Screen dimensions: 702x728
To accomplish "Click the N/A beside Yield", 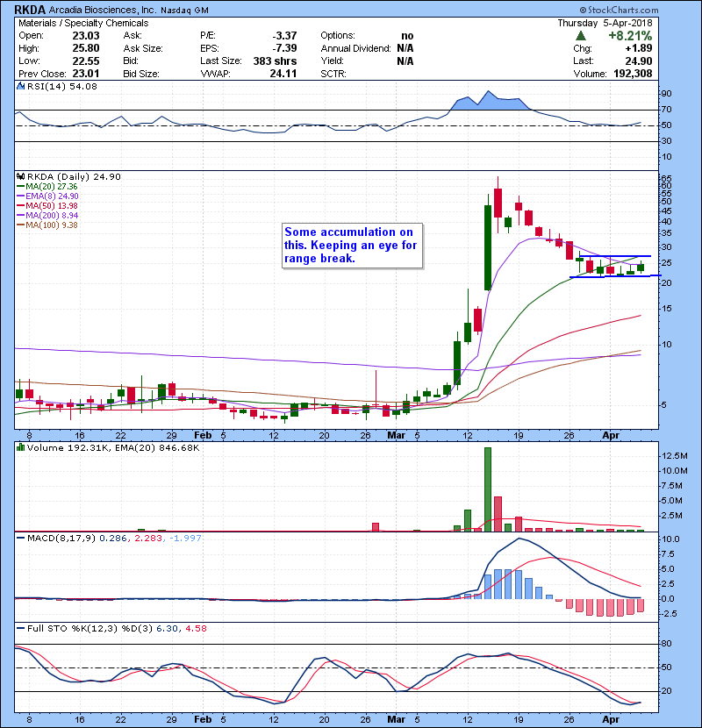I will tap(405, 61).
